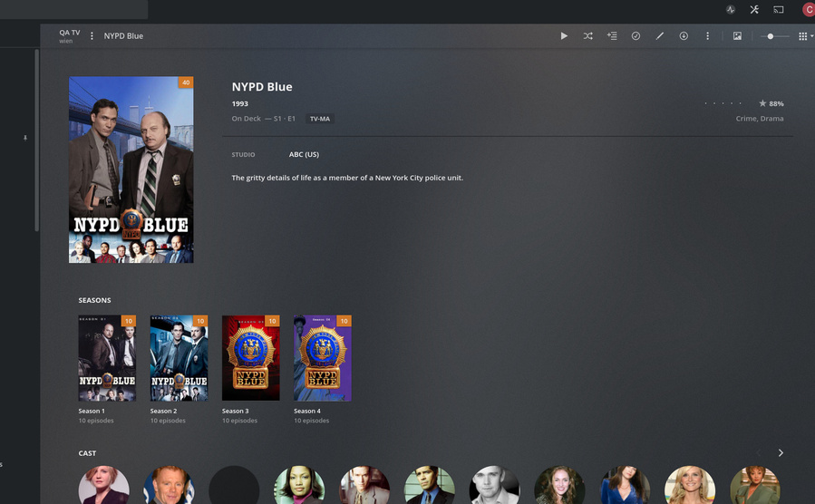
Task: Show next cast members with right arrow
Action: click(x=781, y=453)
